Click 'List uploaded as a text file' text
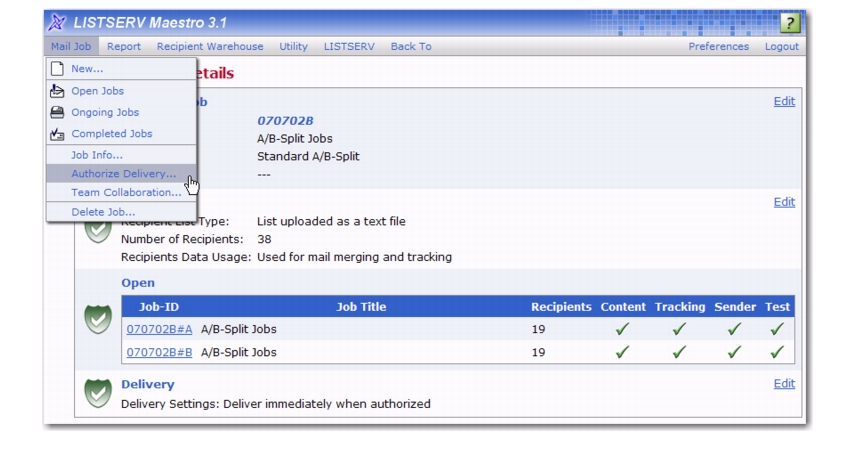This screenshot has height=449, width=853. click(x=331, y=222)
